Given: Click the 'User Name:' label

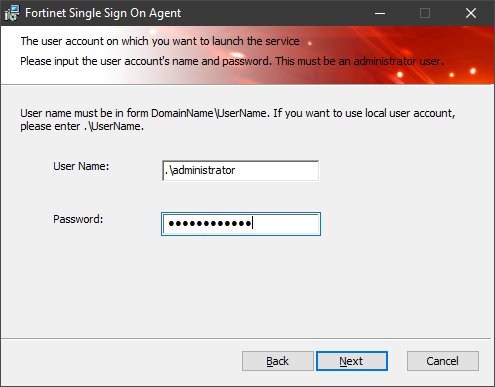Looking at the screenshot, I should tap(81, 166).
